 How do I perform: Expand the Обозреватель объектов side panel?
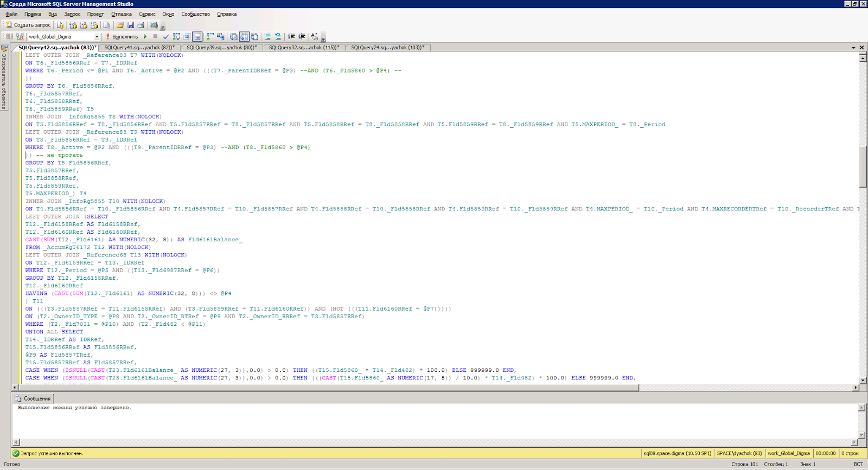[x=4, y=77]
